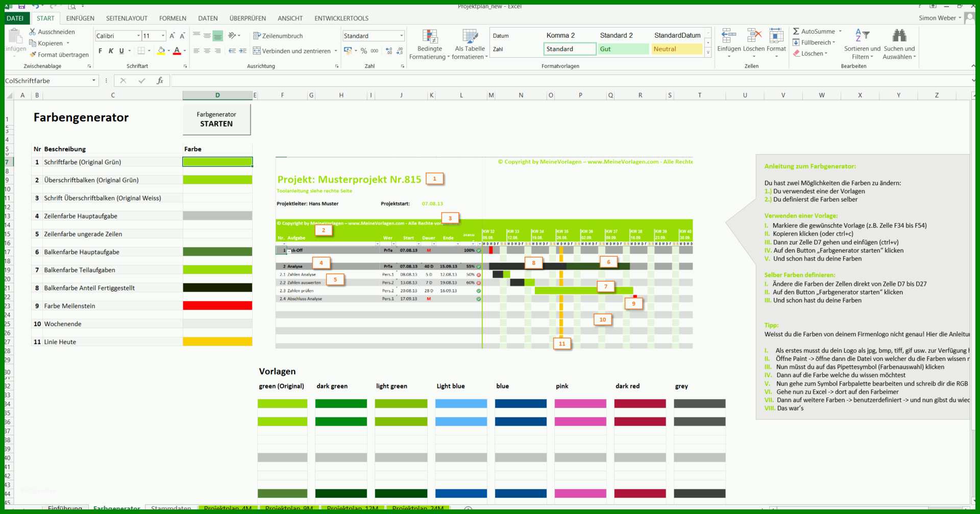Click the Sortieren und Filtern icon
The width and height of the screenshot is (980, 514).
(x=862, y=35)
